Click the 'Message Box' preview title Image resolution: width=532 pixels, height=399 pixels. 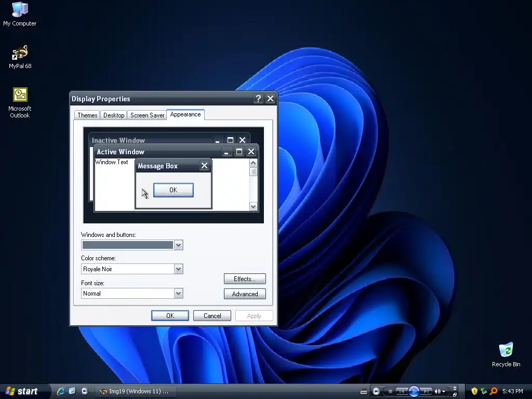coord(158,166)
